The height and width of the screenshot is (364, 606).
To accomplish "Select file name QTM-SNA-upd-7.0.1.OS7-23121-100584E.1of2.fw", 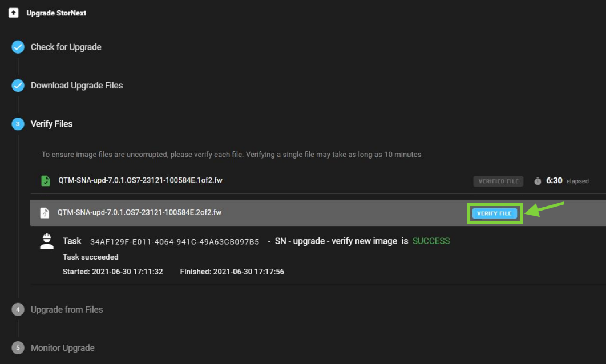I will pos(140,180).
